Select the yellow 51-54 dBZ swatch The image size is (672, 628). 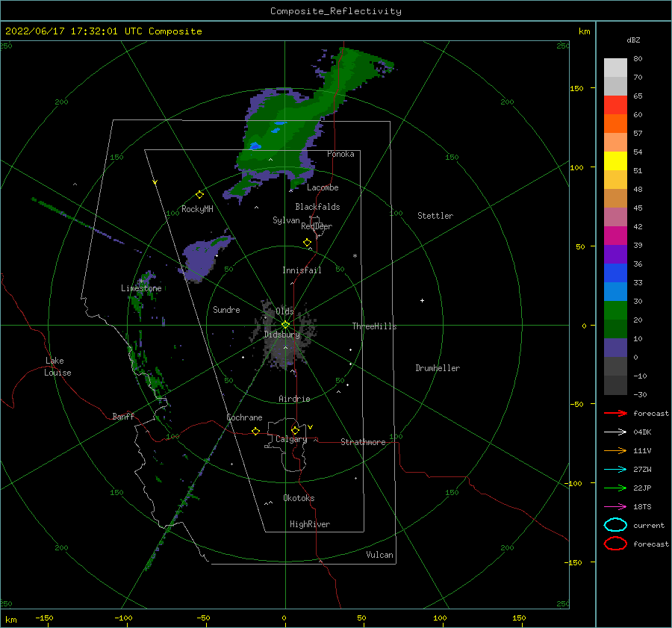click(x=615, y=161)
